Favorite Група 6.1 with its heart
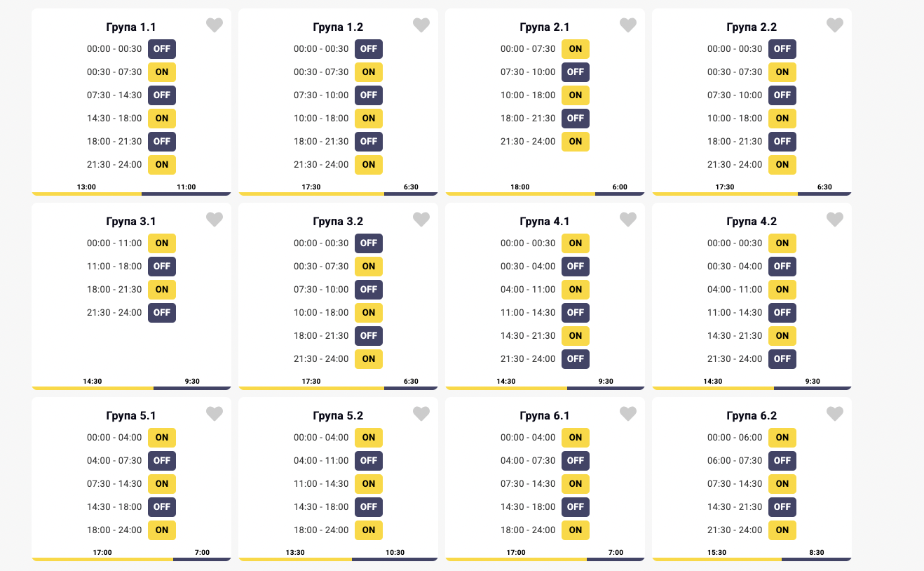The width and height of the screenshot is (924, 571). [628, 414]
